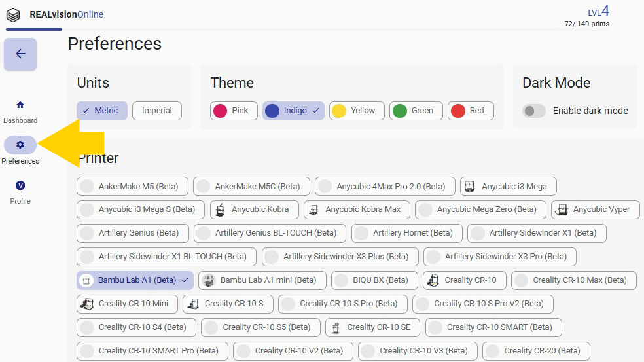This screenshot has width=644, height=362.
Task: Choose Artillery Sidewinder X3 Pro (Beta) printer
Action: pos(500,257)
